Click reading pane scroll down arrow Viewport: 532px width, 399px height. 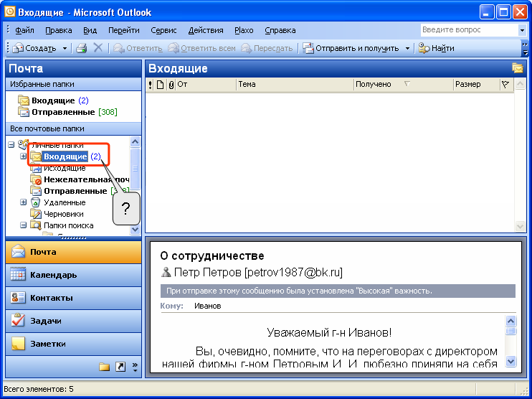click(x=510, y=361)
